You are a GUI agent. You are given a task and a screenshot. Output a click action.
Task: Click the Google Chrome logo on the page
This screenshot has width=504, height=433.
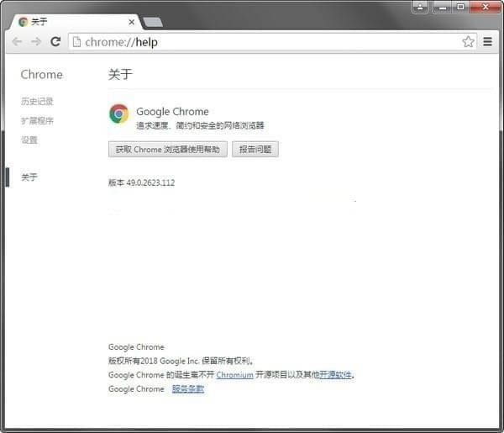119,114
